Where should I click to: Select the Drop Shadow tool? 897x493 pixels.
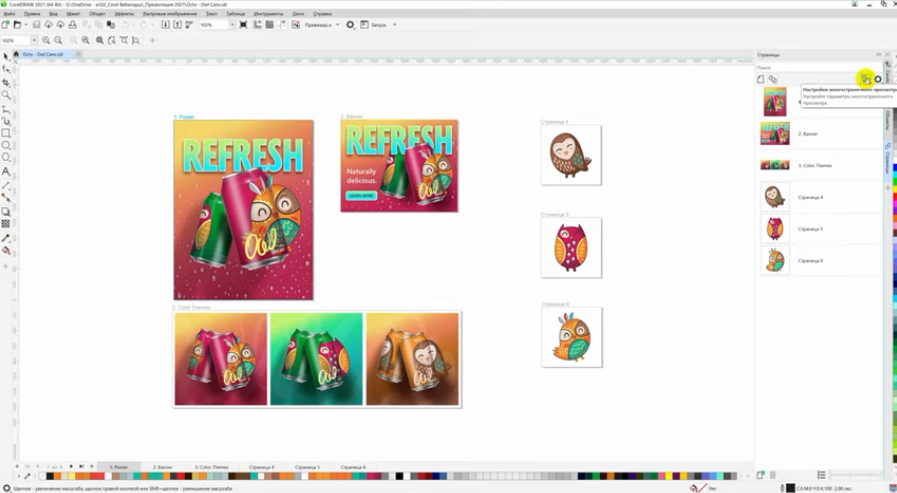[6, 212]
